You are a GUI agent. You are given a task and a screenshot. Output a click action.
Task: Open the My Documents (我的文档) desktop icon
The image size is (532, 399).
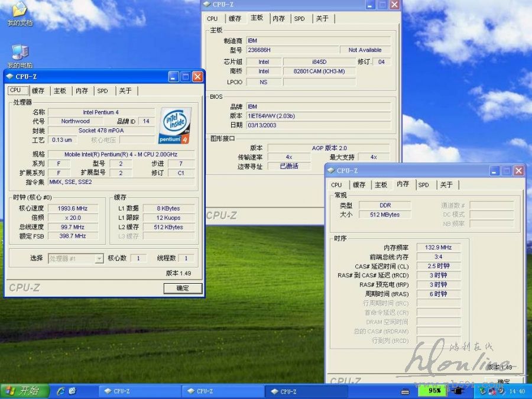pyautogui.click(x=20, y=11)
